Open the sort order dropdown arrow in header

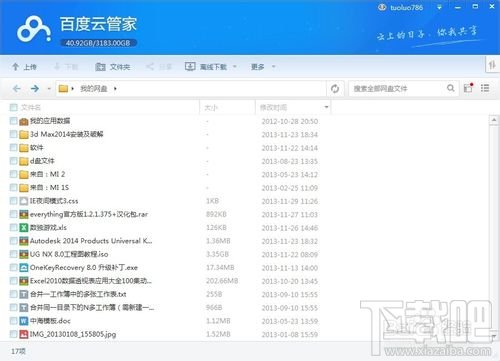[x=326, y=107]
